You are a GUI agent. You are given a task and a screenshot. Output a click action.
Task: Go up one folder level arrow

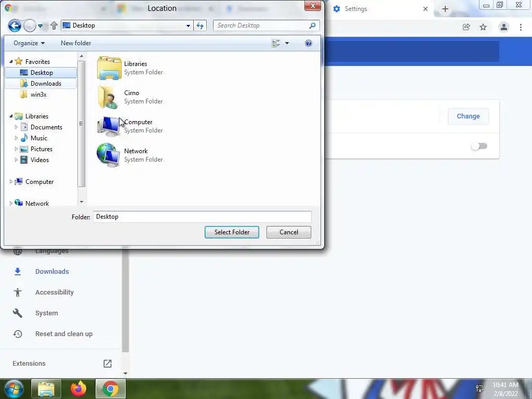(x=54, y=25)
